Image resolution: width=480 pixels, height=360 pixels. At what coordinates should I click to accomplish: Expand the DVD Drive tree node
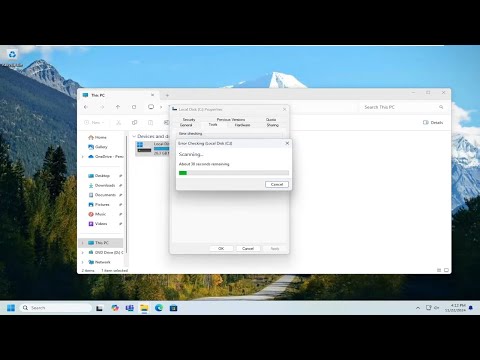click(x=83, y=253)
